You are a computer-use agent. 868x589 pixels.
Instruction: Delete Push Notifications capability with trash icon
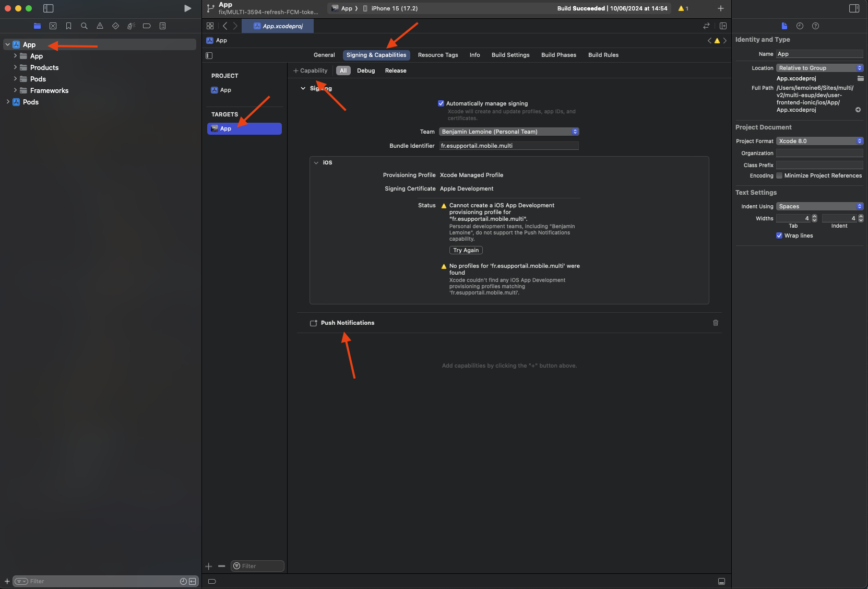coord(716,323)
